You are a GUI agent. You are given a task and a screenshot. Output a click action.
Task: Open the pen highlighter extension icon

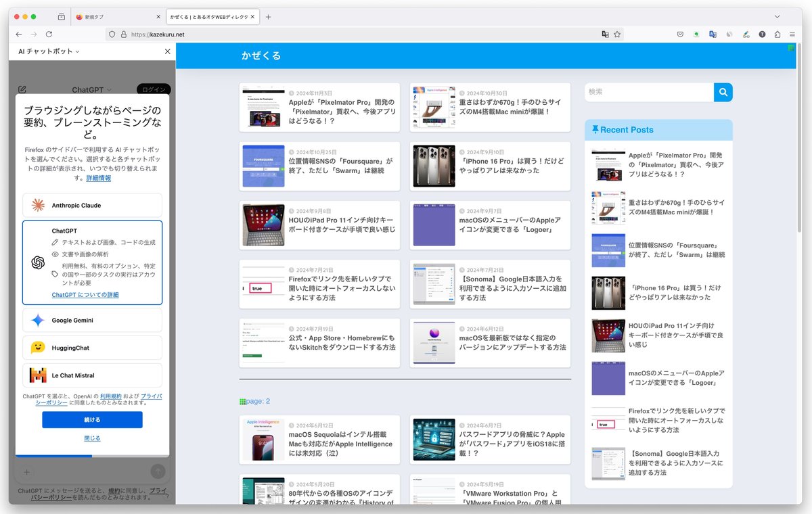coord(746,34)
